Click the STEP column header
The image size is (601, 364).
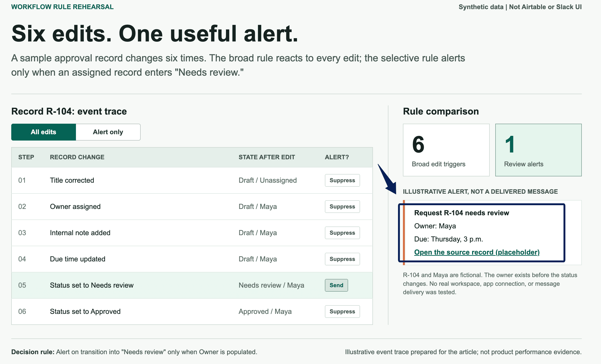click(x=26, y=157)
